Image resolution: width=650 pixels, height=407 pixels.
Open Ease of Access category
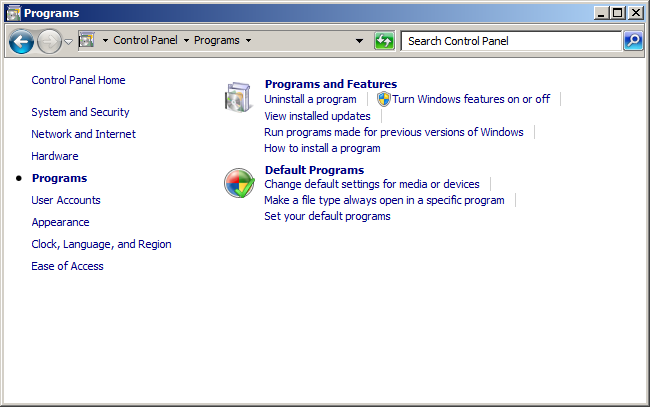click(x=68, y=266)
